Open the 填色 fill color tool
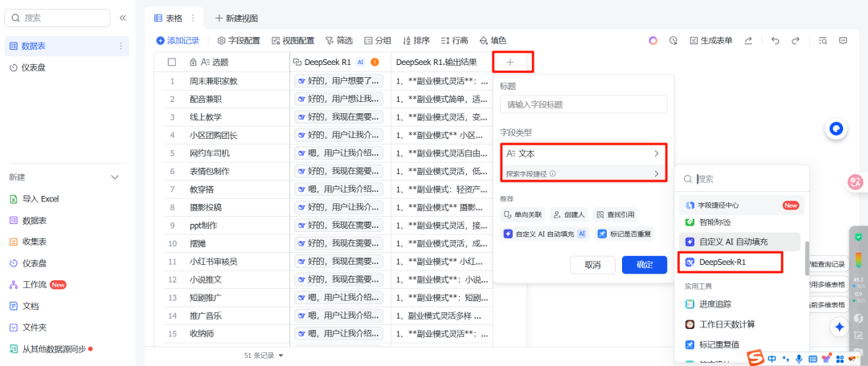Image resolution: width=868 pixels, height=366 pixels. pos(493,40)
